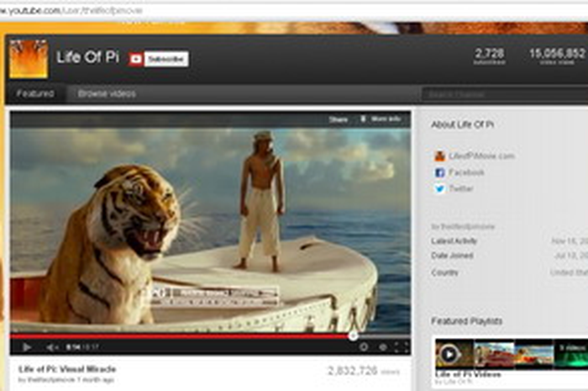Click the red YouTube subscribe icon
The height and width of the screenshot is (391, 588).
pos(136,60)
